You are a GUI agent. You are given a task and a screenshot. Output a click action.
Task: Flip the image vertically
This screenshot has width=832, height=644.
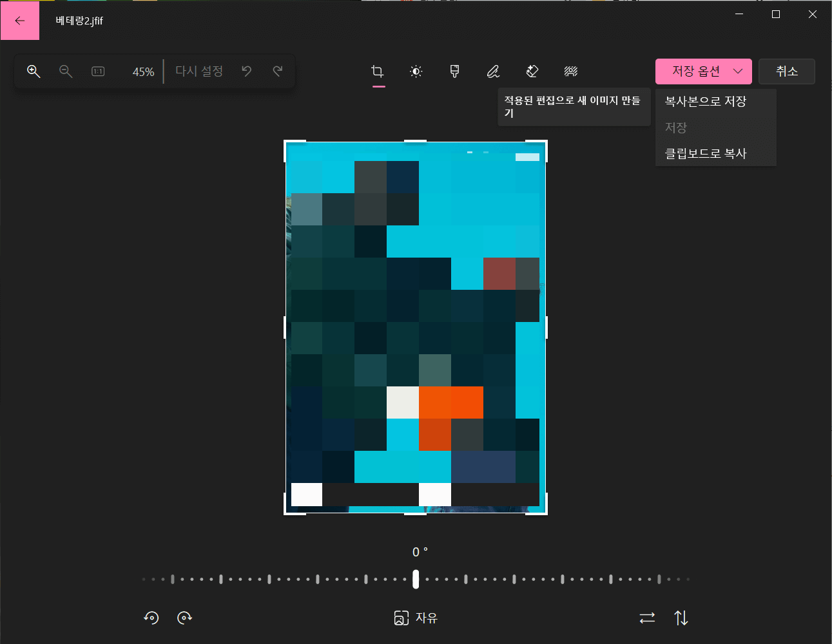pos(681,618)
